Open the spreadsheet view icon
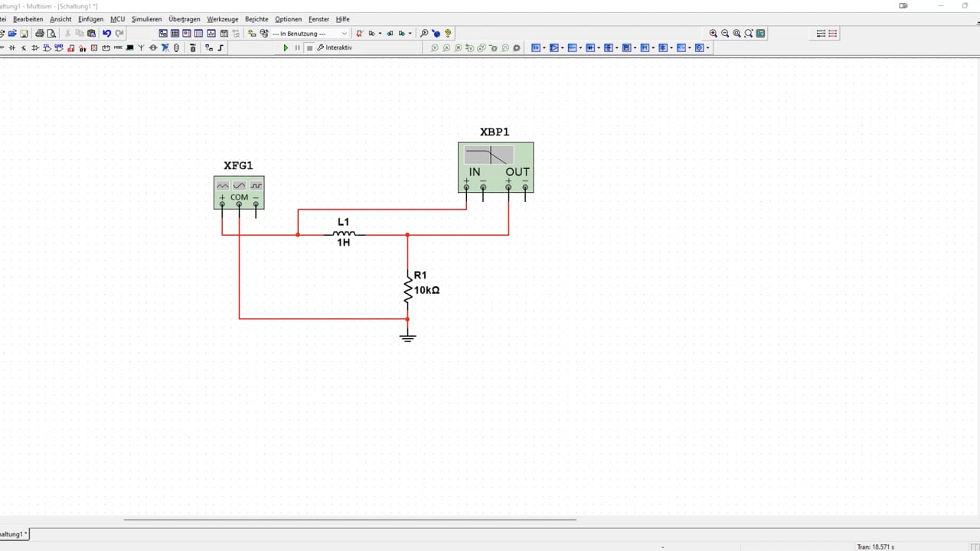980x551 pixels. tap(175, 34)
